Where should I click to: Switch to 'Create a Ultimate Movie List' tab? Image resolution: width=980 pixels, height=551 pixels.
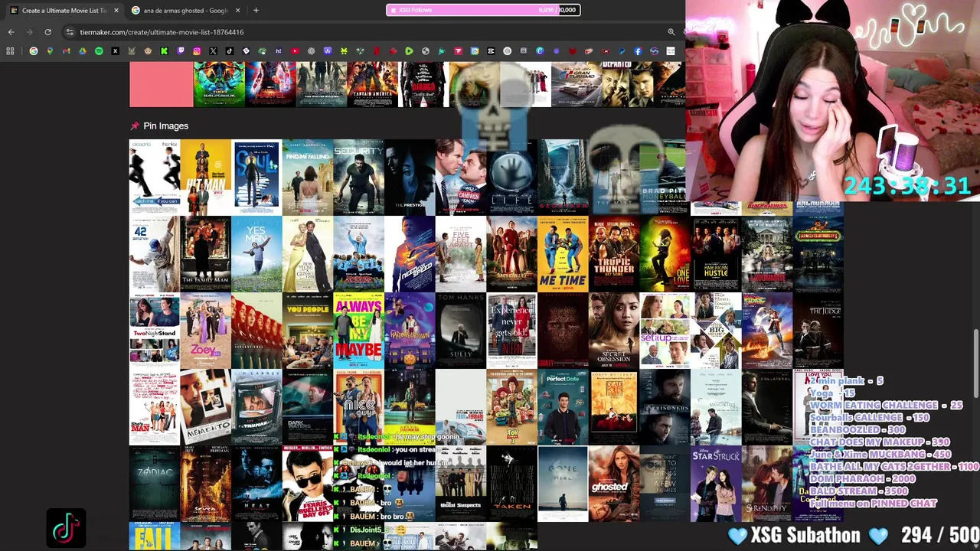[64, 10]
